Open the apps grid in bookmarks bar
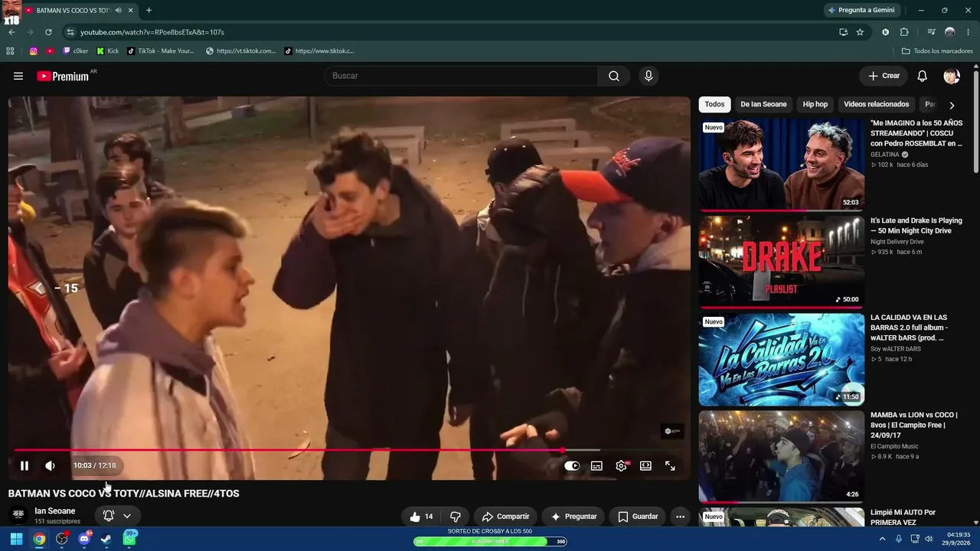The image size is (980, 551). 10,51
